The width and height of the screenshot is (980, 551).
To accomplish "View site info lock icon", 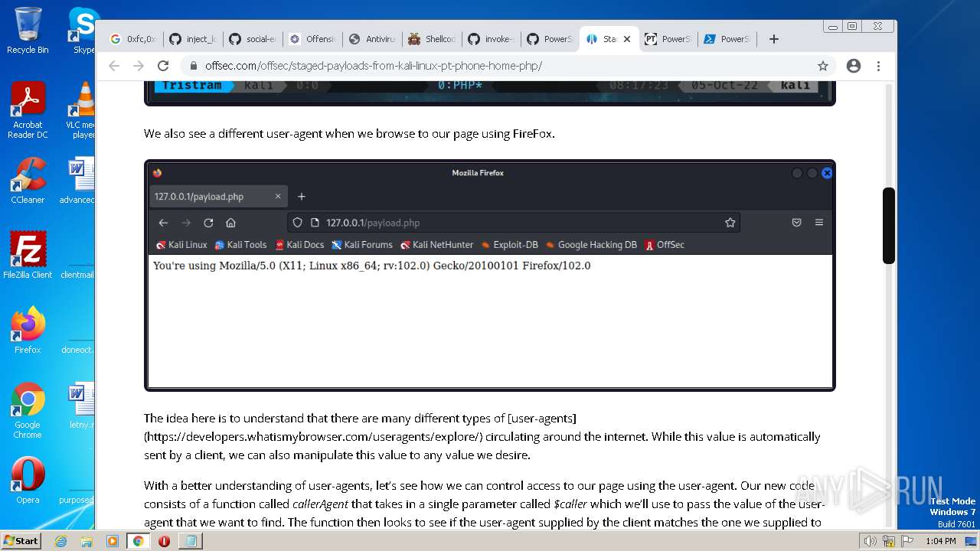I will pos(193,66).
